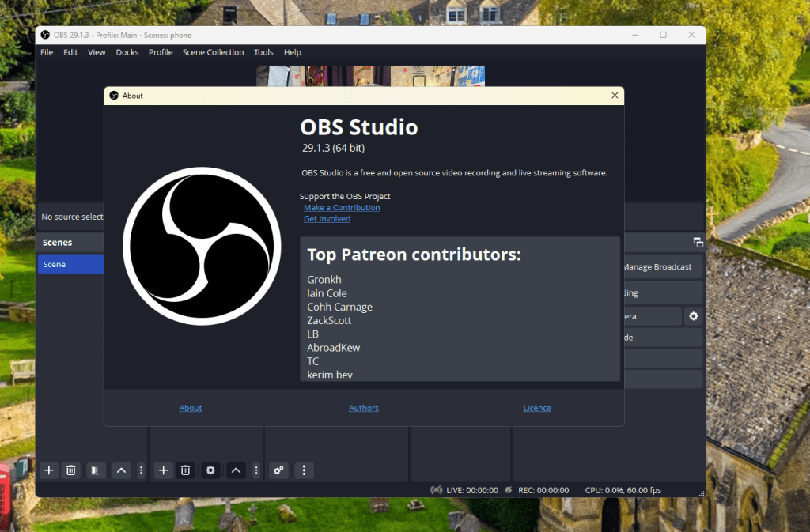Click the REC recording status icon
Image resolution: width=810 pixels, height=532 pixels.
coord(509,489)
